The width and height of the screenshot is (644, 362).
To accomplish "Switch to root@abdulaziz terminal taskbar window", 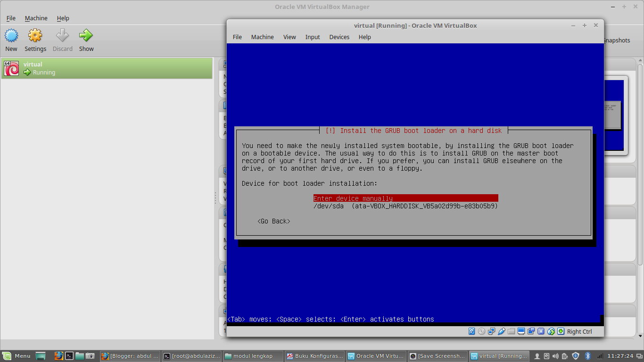I will coord(191,356).
